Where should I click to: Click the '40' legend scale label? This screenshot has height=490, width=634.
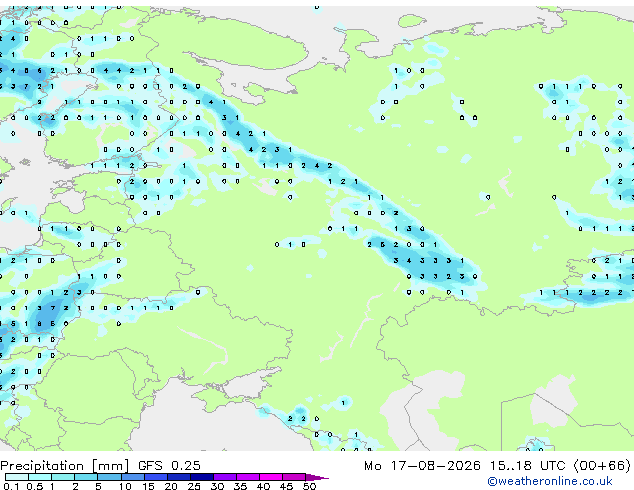click(263, 486)
